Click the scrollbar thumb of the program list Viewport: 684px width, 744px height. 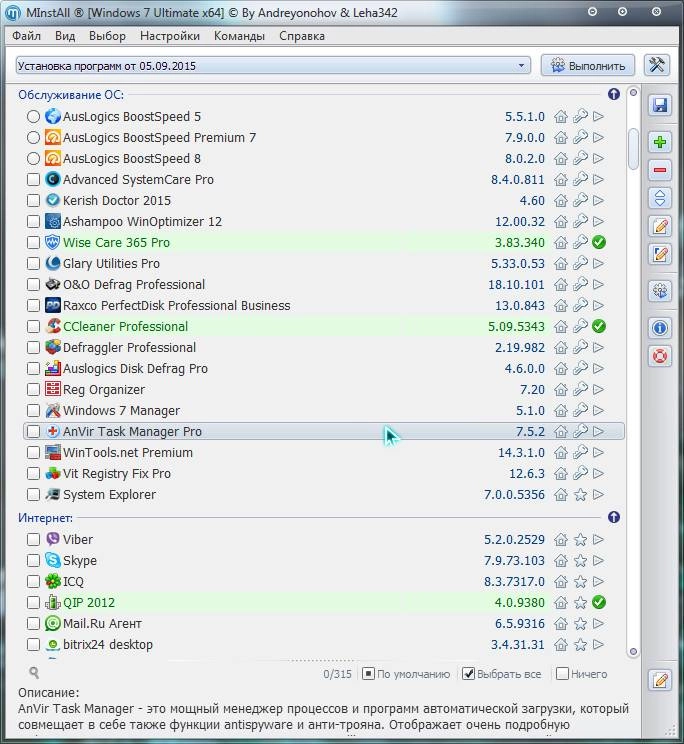tap(633, 149)
